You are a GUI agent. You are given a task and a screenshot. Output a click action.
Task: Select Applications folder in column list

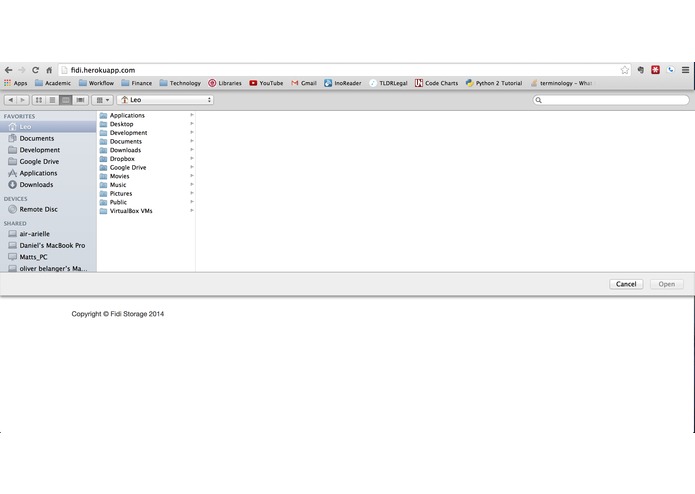[146, 115]
